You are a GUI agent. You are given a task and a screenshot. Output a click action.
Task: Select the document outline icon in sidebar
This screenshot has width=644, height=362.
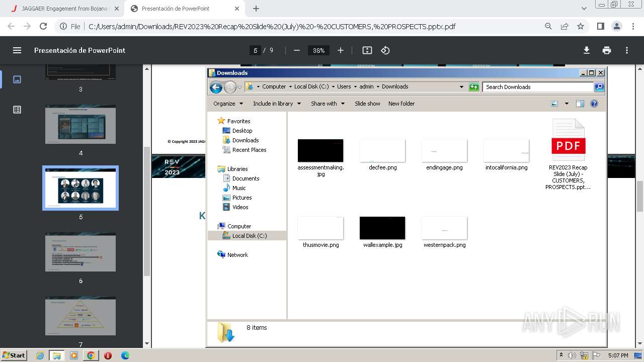click(17, 110)
